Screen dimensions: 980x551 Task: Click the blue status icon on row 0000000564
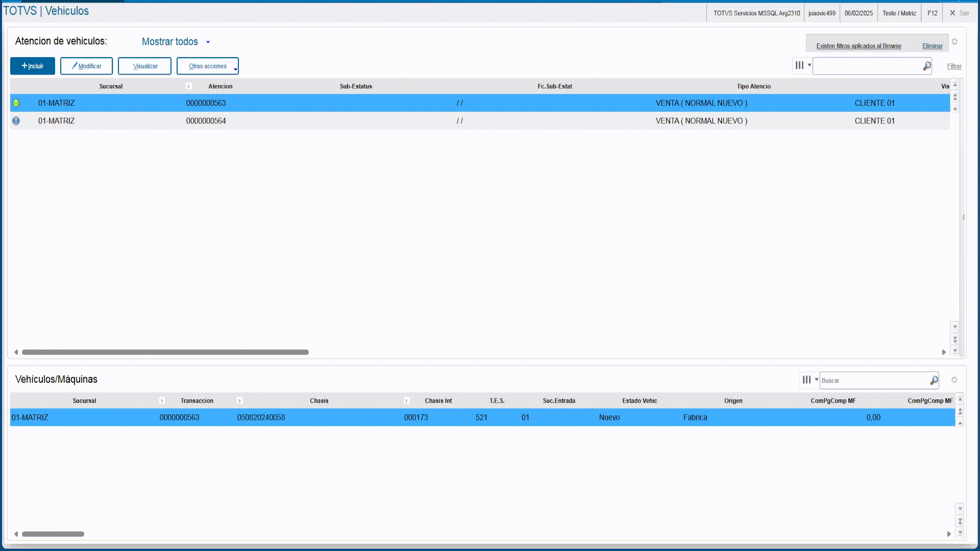16,121
